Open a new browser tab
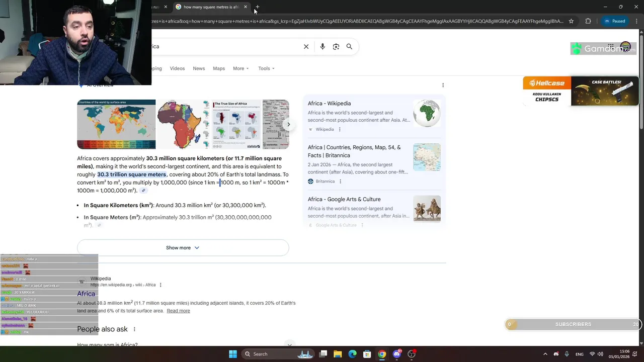This screenshot has width=644, height=362. 257,7
